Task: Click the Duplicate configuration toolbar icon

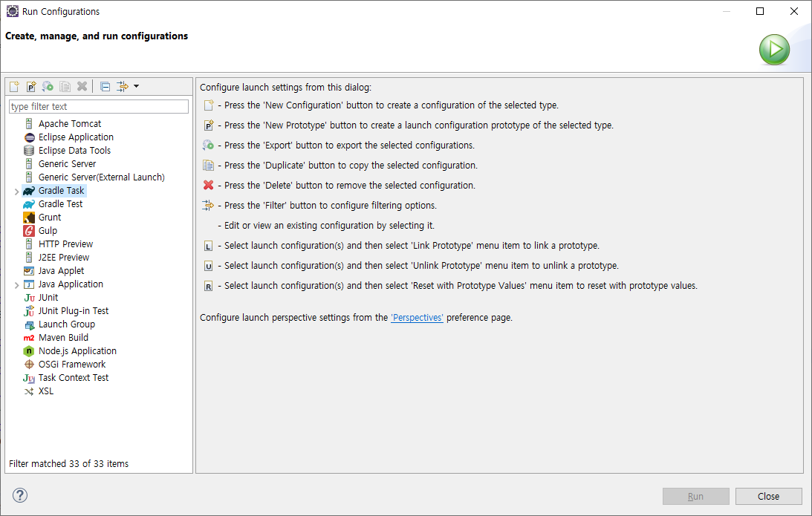Action: pos(65,86)
